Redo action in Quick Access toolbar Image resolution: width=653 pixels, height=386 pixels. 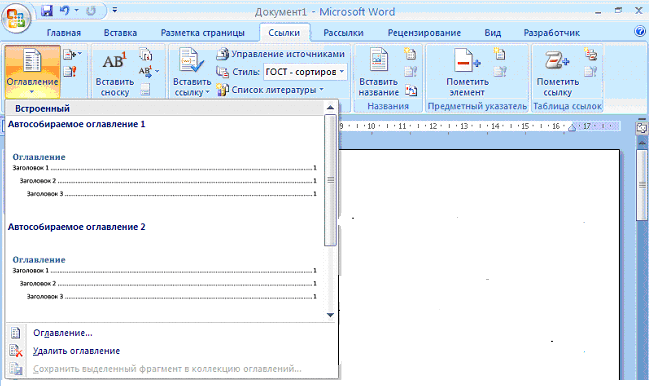click(91, 11)
